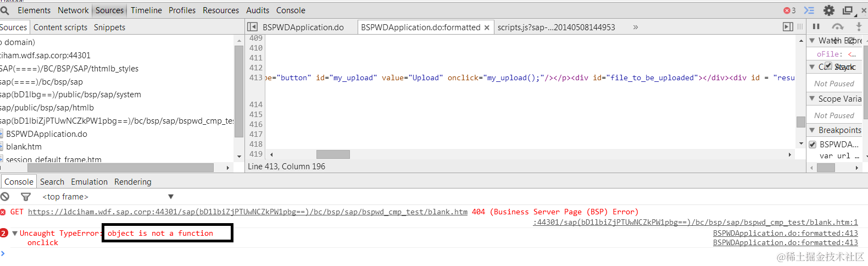Open the top Console panel tab
The height and width of the screenshot is (266, 868).
(x=291, y=10)
